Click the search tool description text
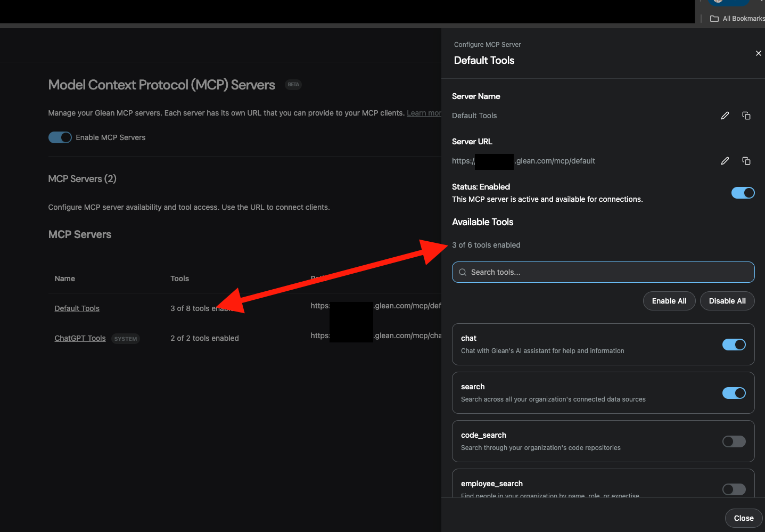The height and width of the screenshot is (532, 765). pyautogui.click(x=553, y=399)
